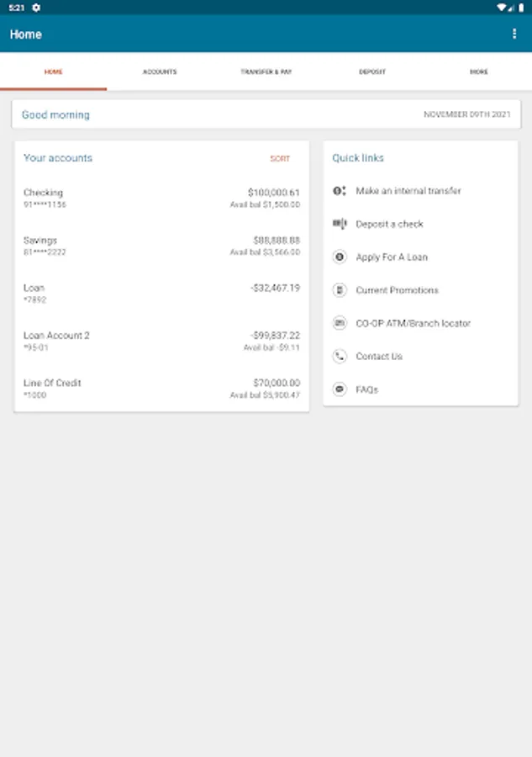Screen dimensions: 532x757
Task: Sort the accounts list
Action: tap(280, 159)
